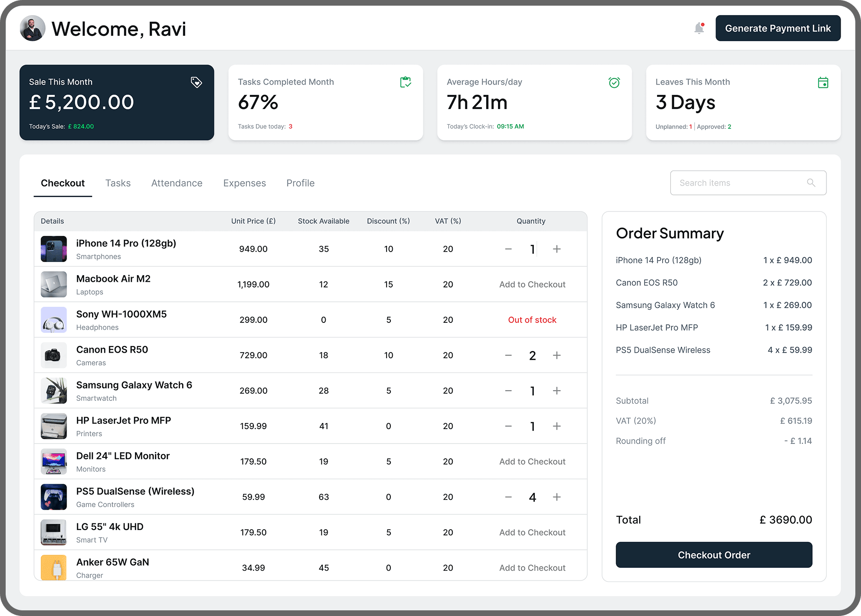Select the Profile tab
861x616 pixels.
tap(300, 183)
